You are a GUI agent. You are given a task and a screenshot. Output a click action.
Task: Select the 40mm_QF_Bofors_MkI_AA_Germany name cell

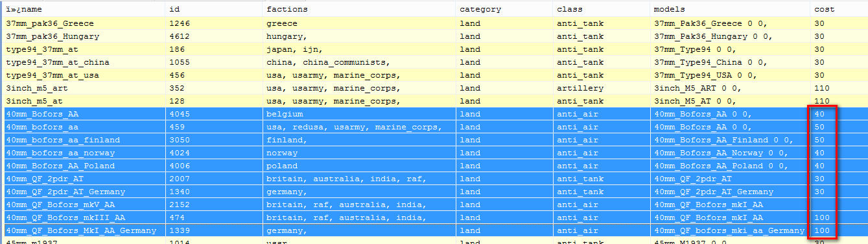tap(84, 230)
